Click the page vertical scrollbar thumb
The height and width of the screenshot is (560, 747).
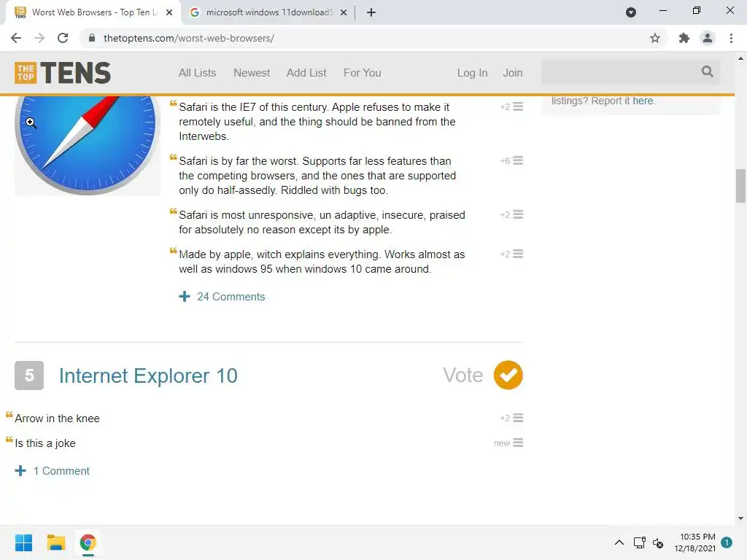[740, 186]
